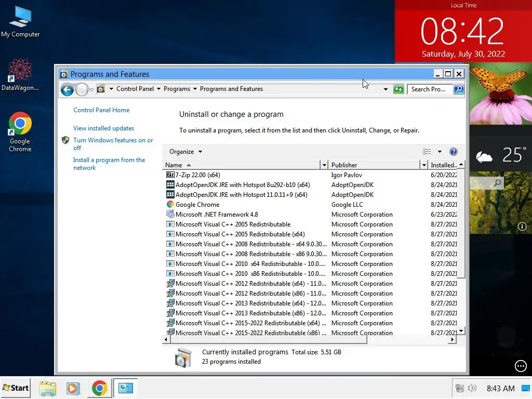Open My Computer desktop icon
532x399 pixels.
[20, 22]
